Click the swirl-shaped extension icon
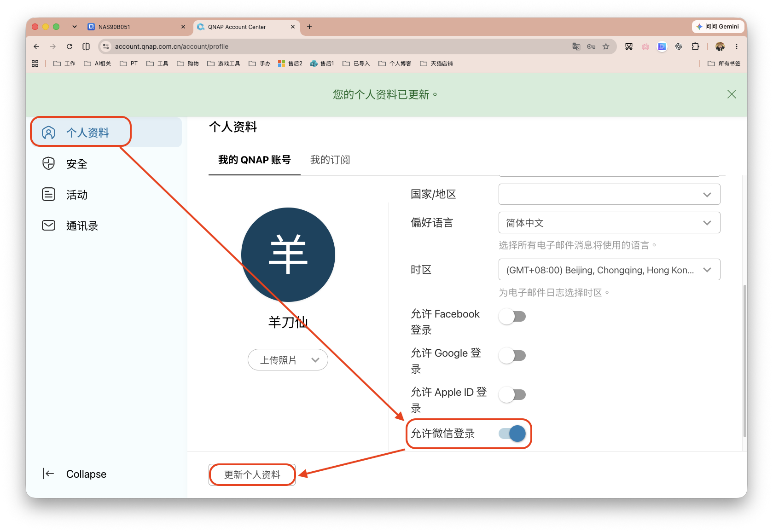773x532 pixels. pyautogui.click(x=679, y=46)
